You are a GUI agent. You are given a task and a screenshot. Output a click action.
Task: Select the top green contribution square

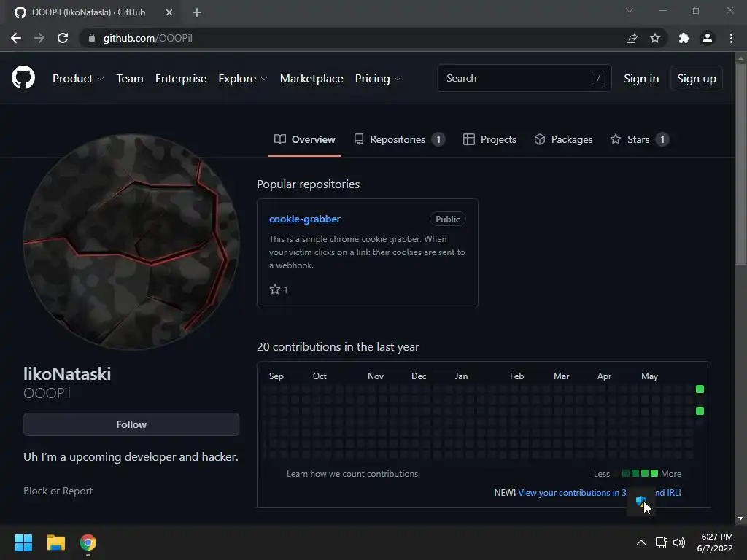(700, 389)
